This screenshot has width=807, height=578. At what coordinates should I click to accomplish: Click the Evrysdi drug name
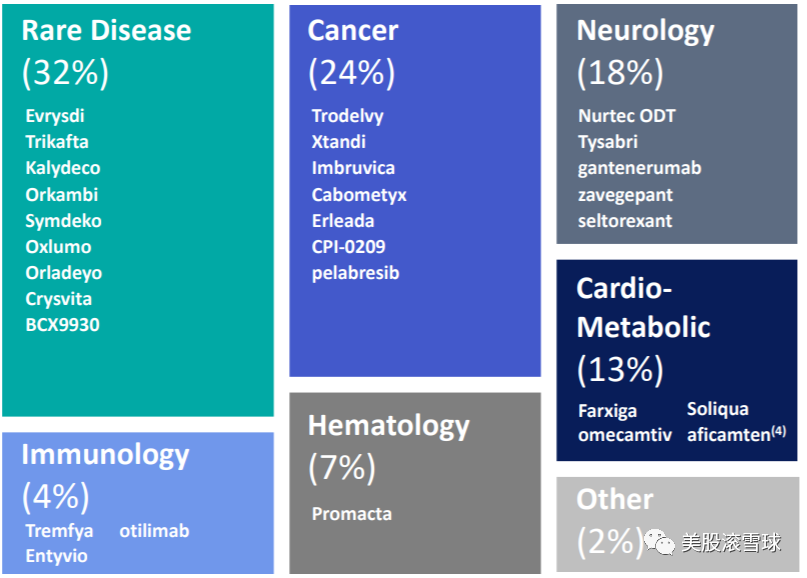click(x=55, y=116)
